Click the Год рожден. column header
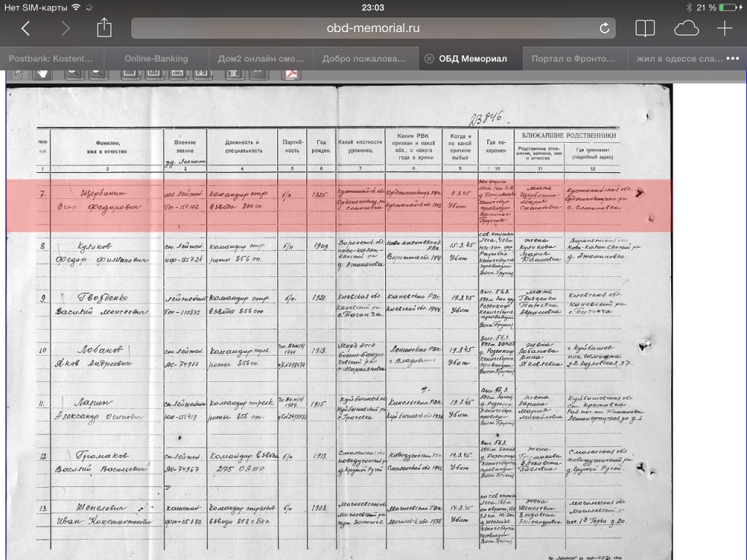 (321, 146)
